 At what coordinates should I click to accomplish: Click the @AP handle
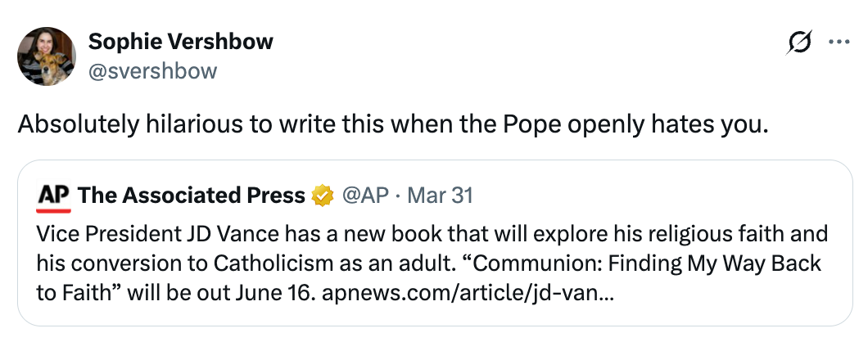361,196
